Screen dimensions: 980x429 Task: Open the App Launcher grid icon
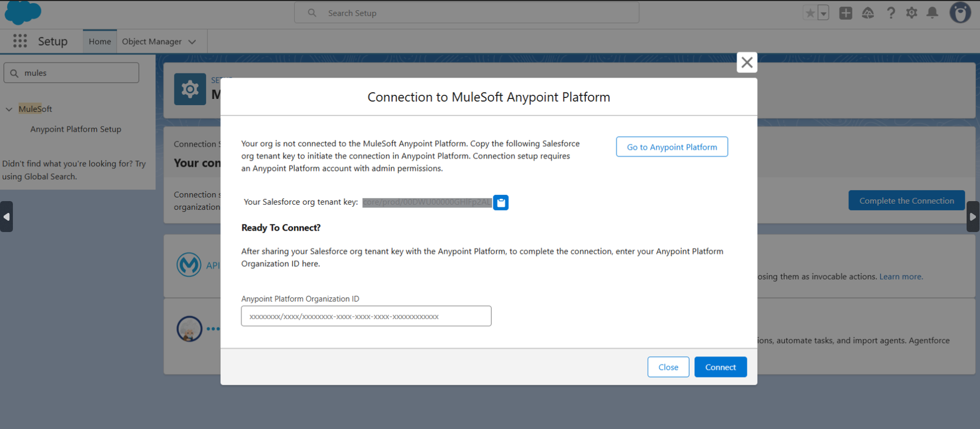pos(20,41)
